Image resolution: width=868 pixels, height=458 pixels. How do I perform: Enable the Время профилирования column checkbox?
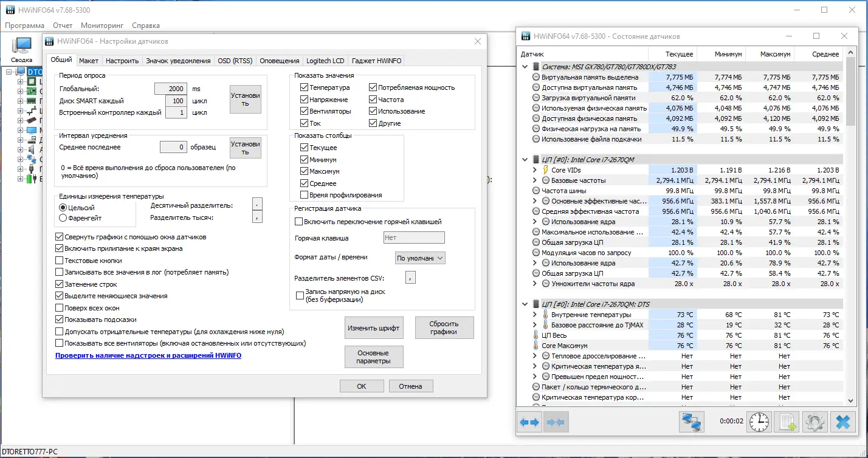pyautogui.click(x=304, y=195)
